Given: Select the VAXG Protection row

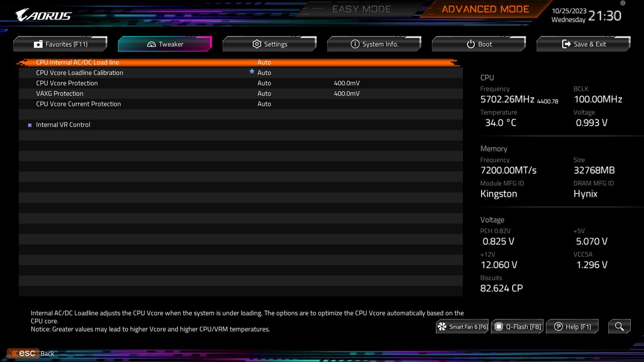Looking at the screenshot, I should point(60,94).
